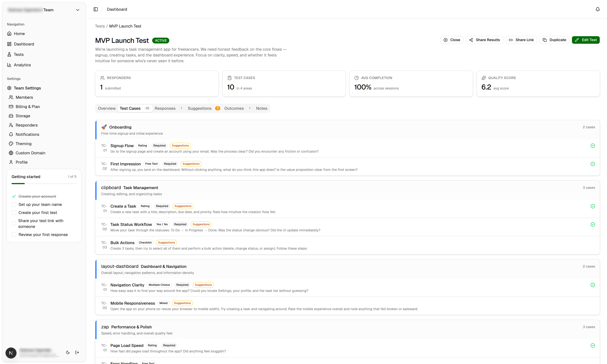
Task: Log out using the arrow icon
Action: pyautogui.click(x=77, y=352)
